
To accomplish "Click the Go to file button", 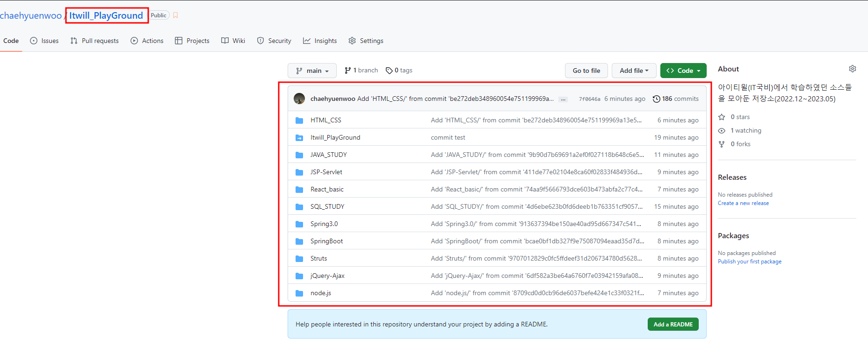I will pyautogui.click(x=586, y=71).
